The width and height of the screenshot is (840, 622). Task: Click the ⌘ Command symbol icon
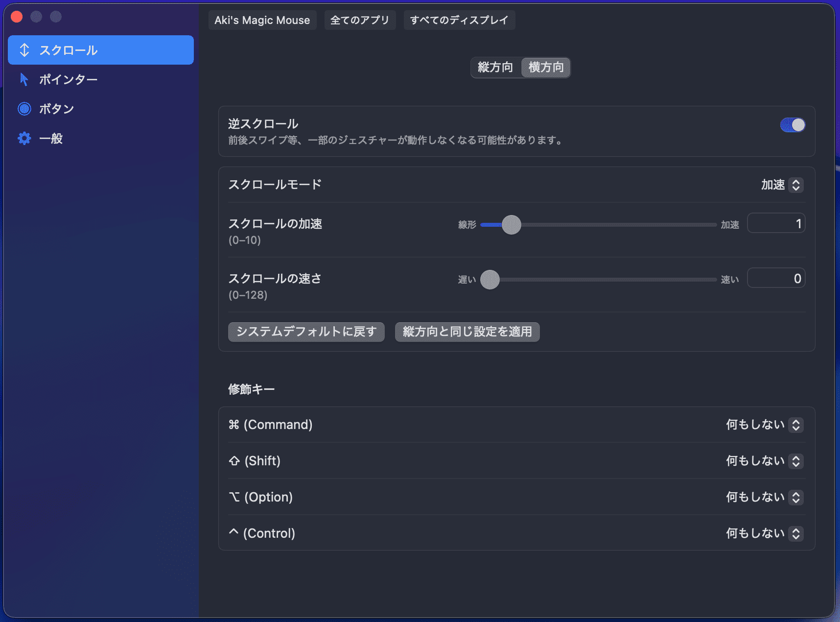pyautogui.click(x=234, y=425)
